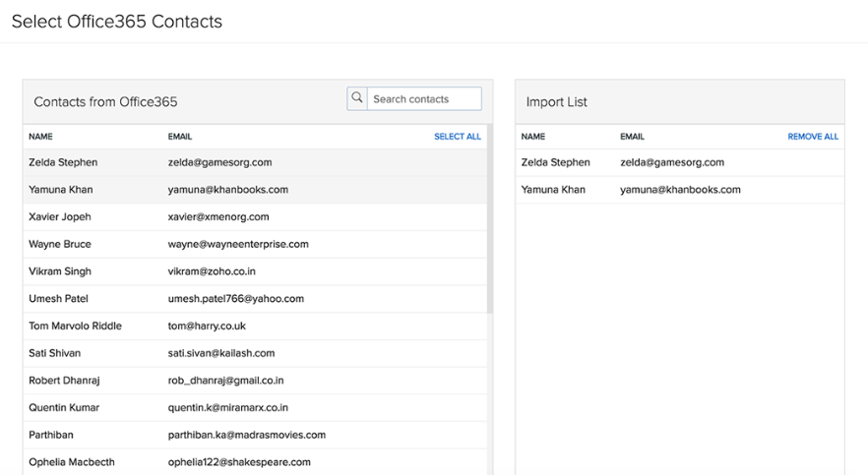
Task: Select Vikram Singh contact row
Action: [x=254, y=271]
